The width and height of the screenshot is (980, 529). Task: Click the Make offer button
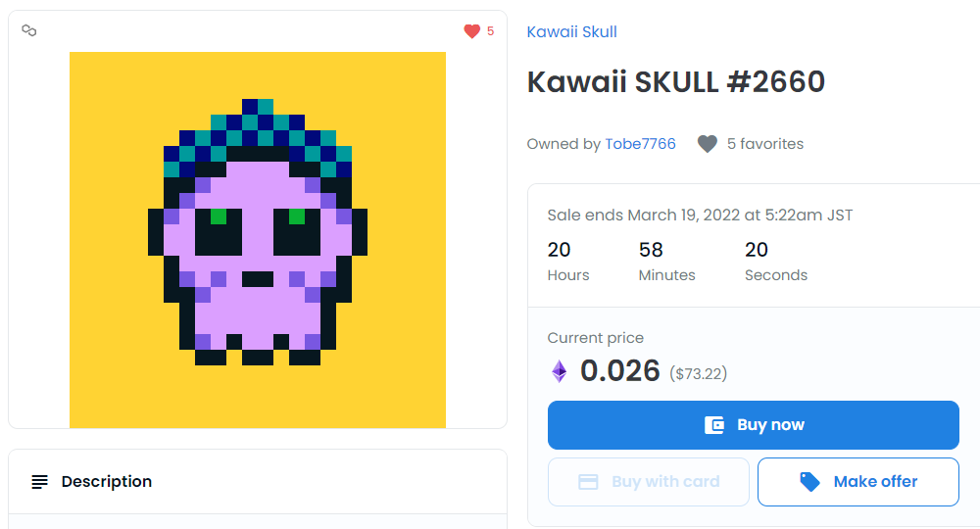click(x=858, y=482)
